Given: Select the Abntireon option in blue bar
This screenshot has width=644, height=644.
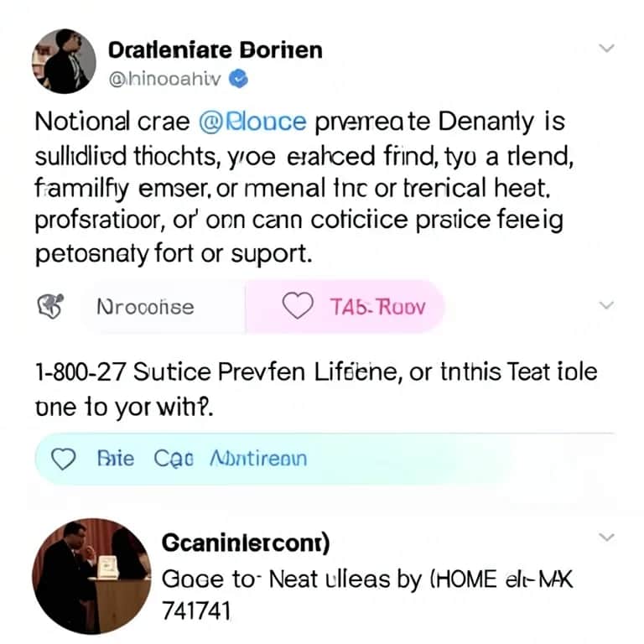Looking at the screenshot, I should [258, 459].
